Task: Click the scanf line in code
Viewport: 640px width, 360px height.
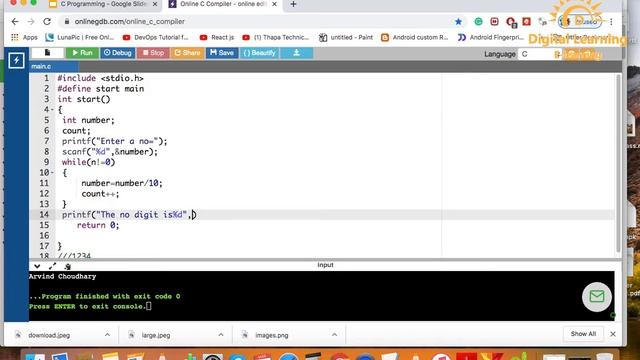Action: pos(110,151)
